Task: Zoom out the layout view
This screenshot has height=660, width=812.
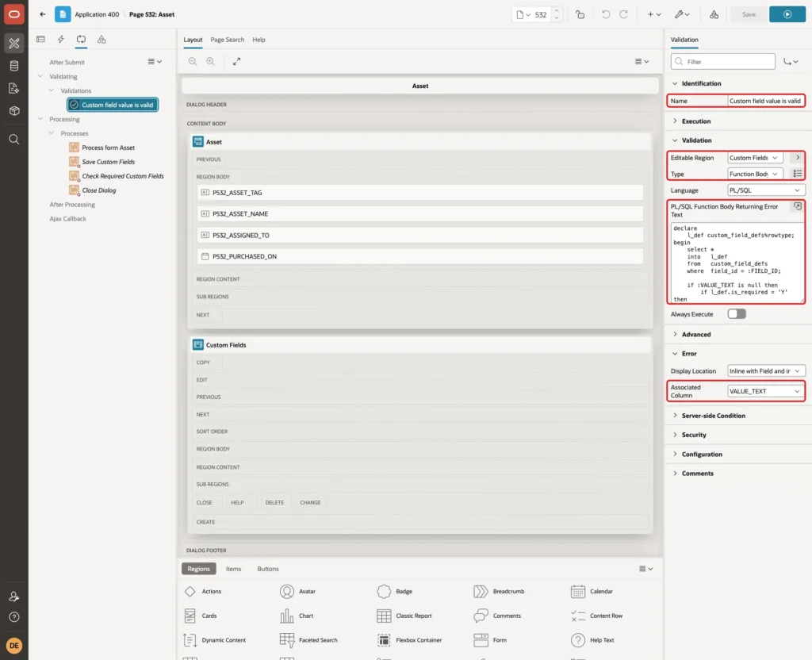Action: click(193, 62)
